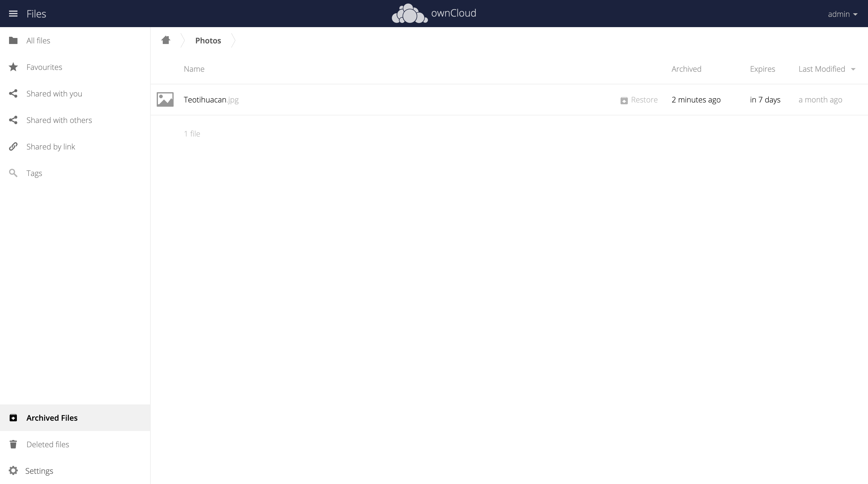
Task: Click the Deleted files icon in sidebar
Action: tap(13, 444)
